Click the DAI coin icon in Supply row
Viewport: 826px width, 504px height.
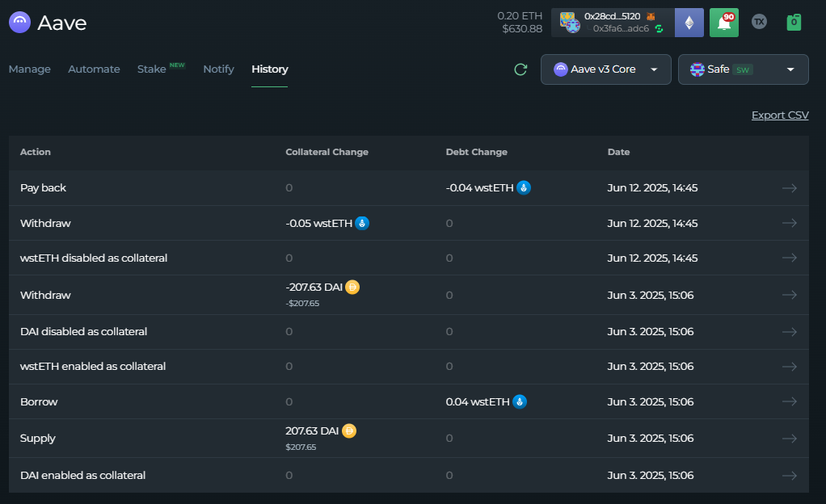click(x=349, y=431)
